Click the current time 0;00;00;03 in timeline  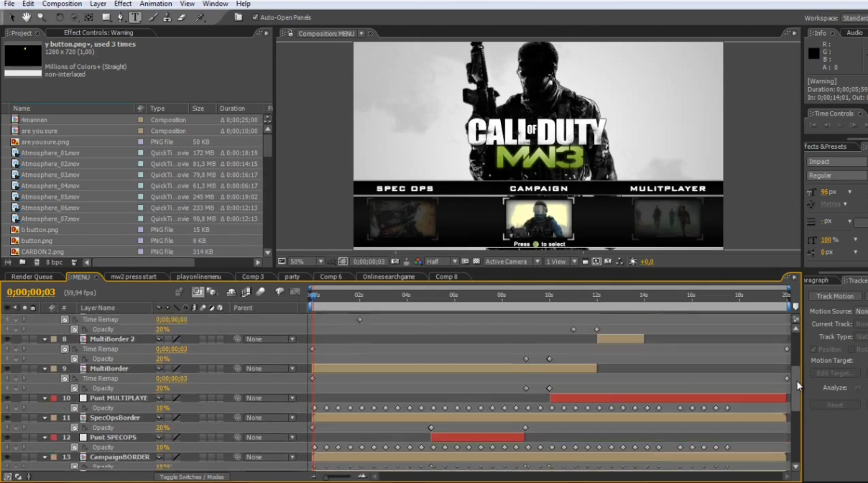point(31,292)
